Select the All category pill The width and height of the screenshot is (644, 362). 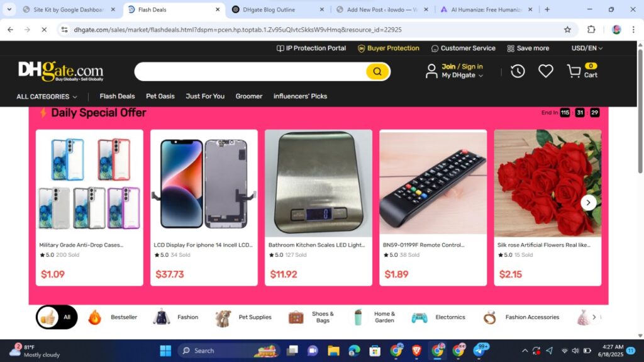(57, 317)
